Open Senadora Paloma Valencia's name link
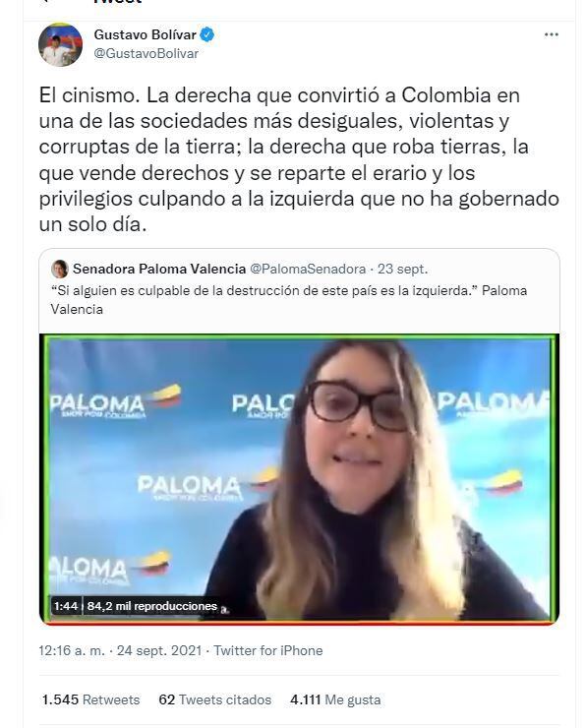 159,269
